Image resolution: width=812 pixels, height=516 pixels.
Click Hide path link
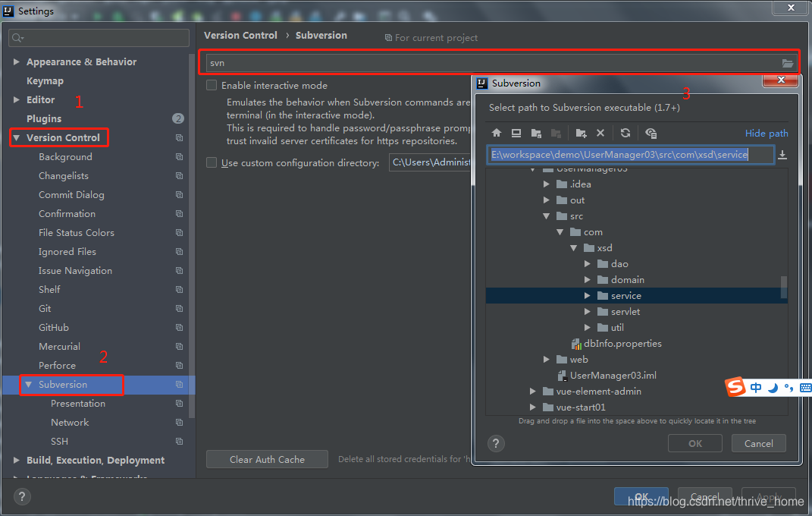(x=767, y=133)
